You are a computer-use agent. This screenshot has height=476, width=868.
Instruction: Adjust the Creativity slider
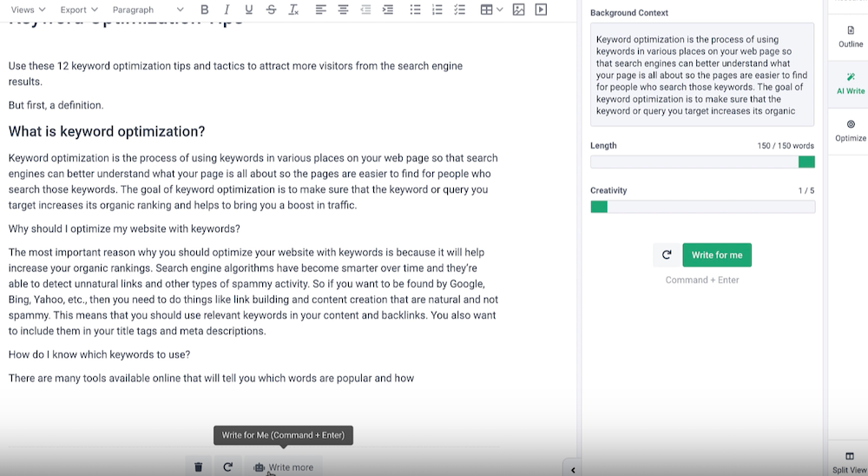click(702, 207)
